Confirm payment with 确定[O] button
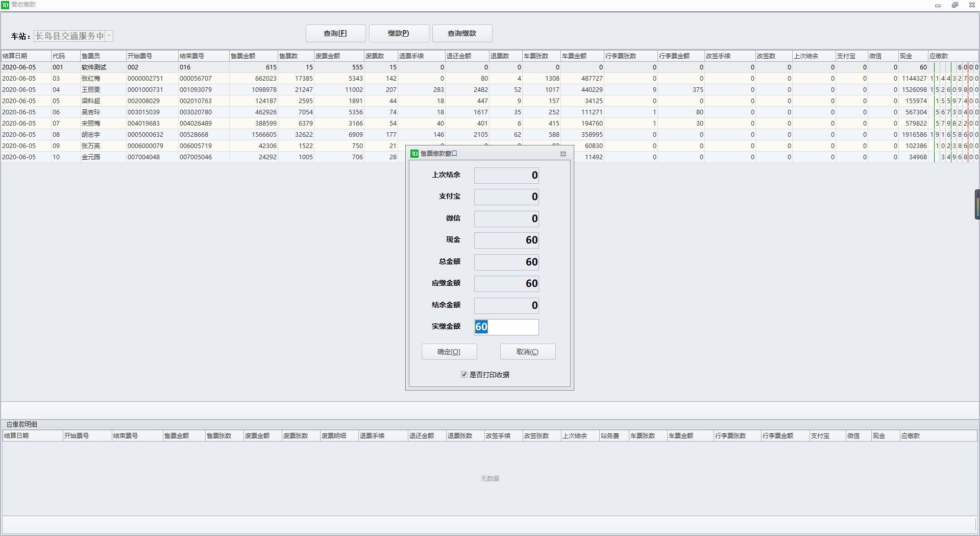 449,352
